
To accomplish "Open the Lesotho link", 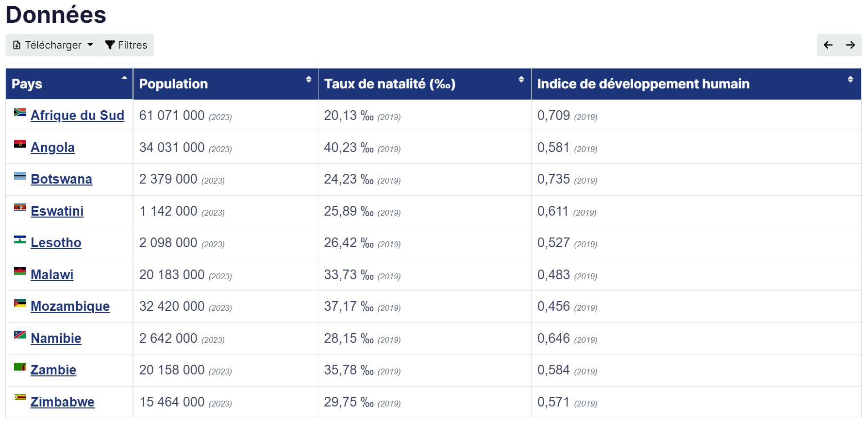I will click(x=56, y=243).
